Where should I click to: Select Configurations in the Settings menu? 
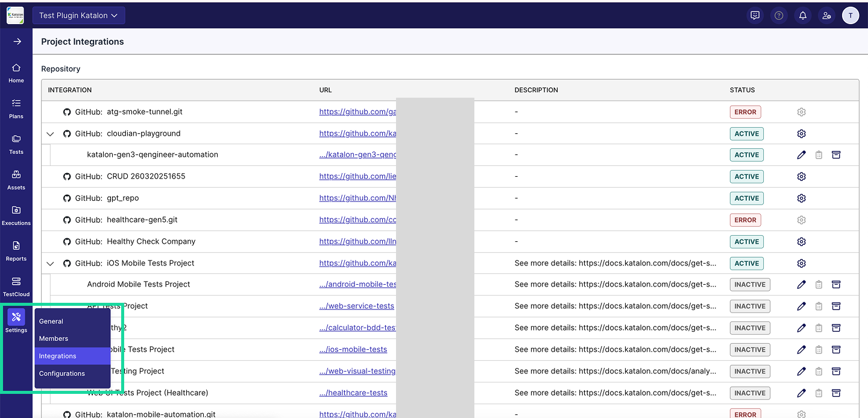(x=72, y=373)
